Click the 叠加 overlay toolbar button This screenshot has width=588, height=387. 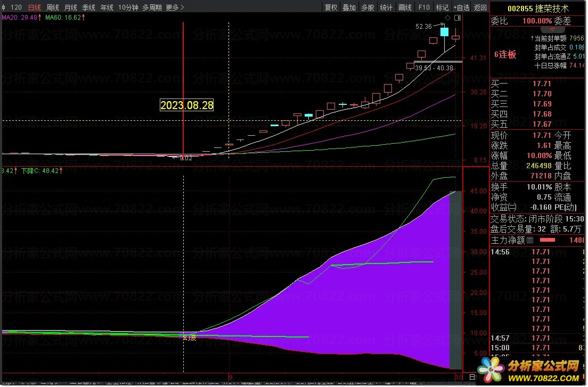click(349, 7)
